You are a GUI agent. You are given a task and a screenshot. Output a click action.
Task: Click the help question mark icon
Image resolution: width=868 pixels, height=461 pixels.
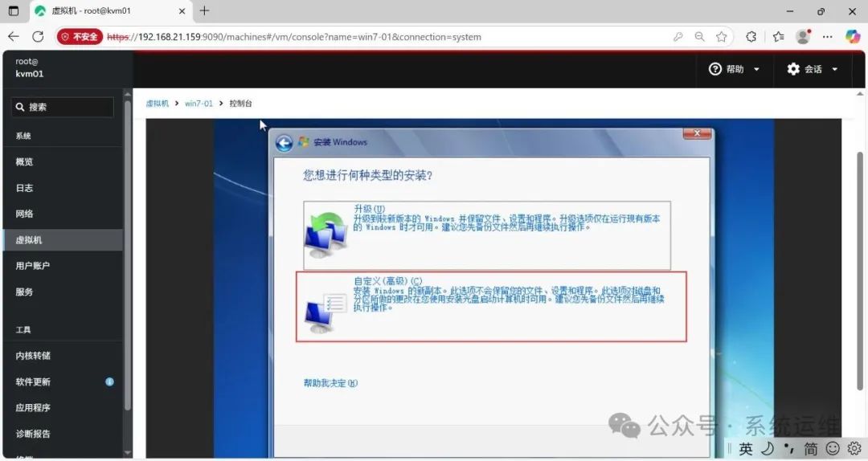[x=714, y=68]
